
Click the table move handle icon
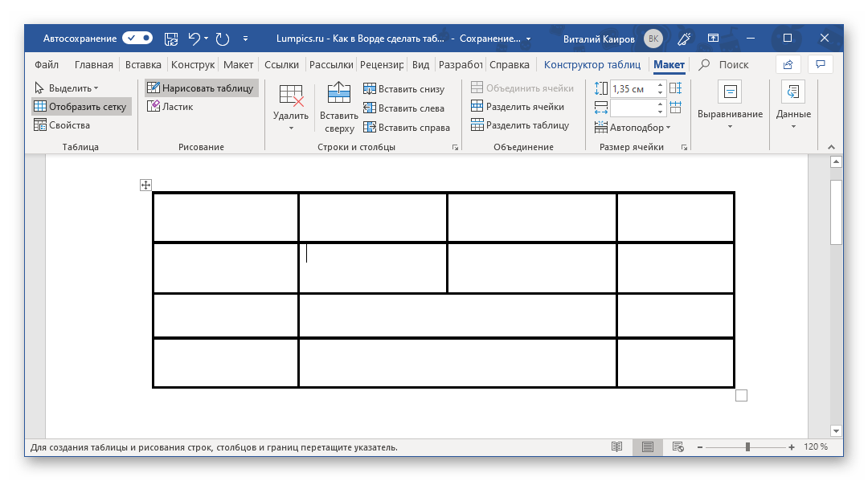[145, 185]
